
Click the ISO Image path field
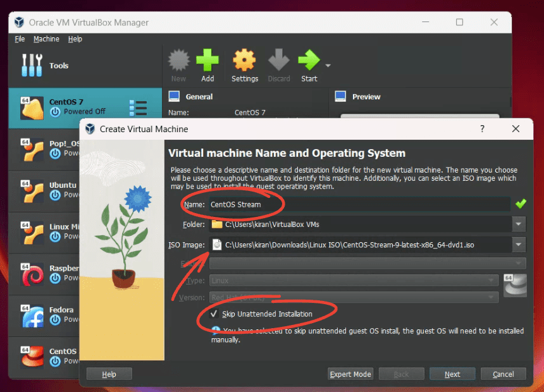click(367, 245)
